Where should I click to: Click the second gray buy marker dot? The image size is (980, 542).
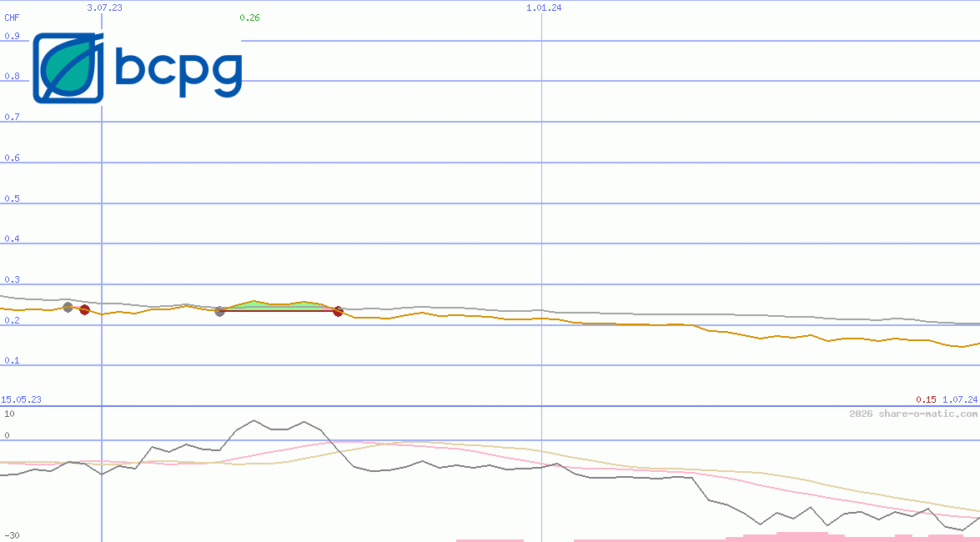pyautogui.click(x=219, y=311)
